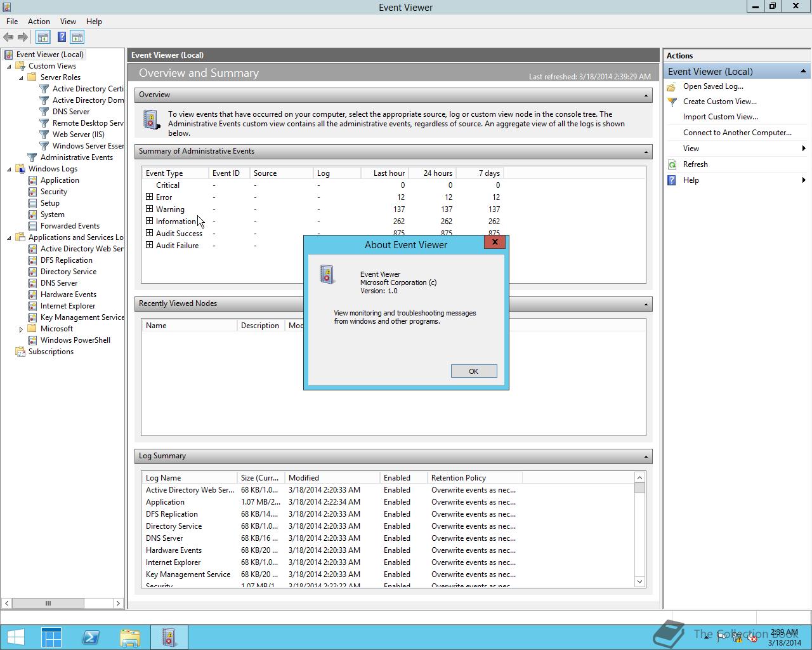The width and height of the screenshot is (812, 650).
Task: Open the View menu
Action: (x=68, y=22)
